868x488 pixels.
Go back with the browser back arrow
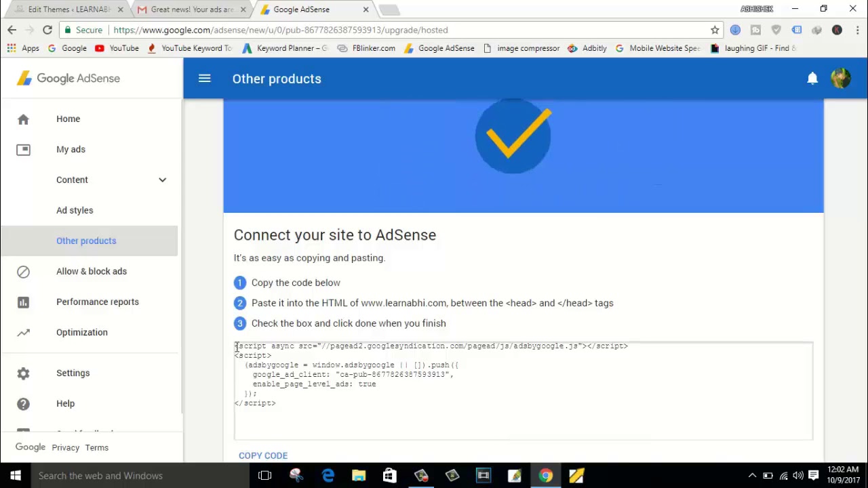12,30
